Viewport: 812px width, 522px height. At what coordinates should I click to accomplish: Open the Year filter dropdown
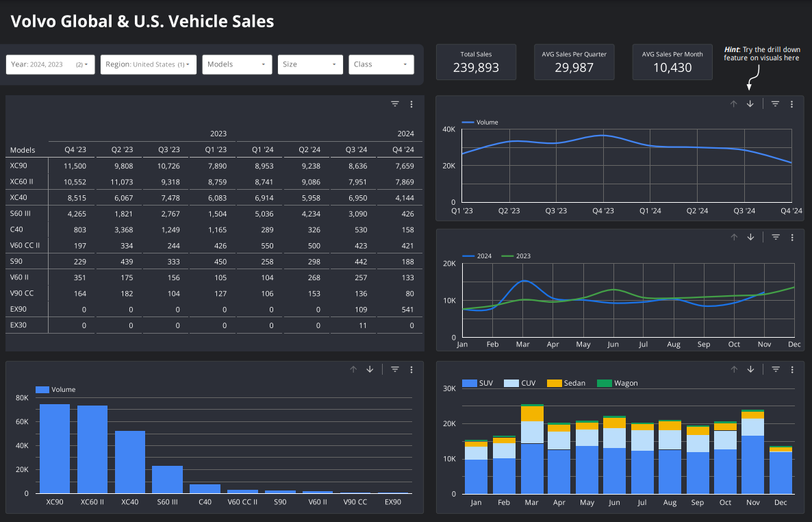coord(50,65)
